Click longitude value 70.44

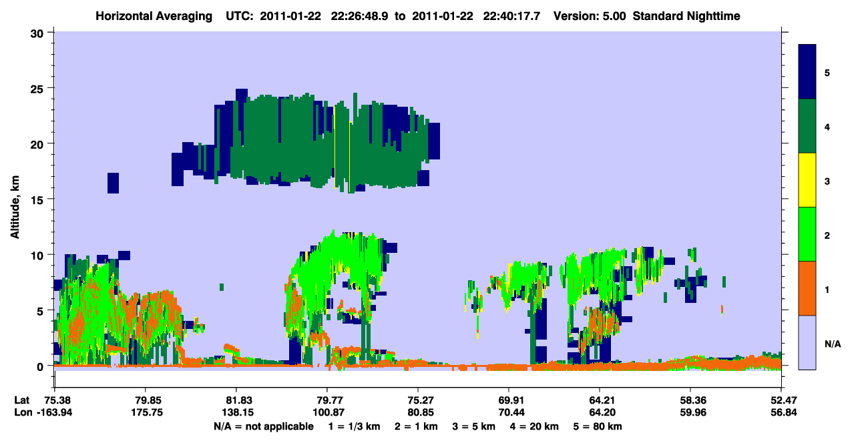point(509,412)
